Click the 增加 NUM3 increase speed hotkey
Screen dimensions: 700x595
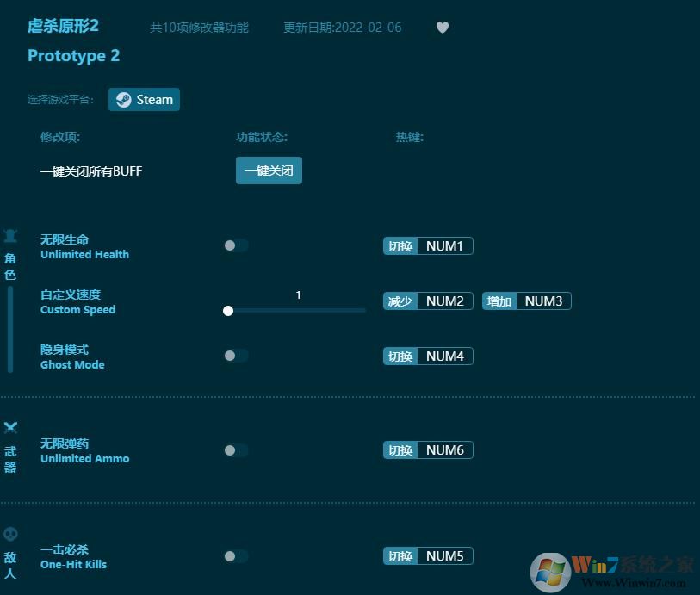pos(526,301)
